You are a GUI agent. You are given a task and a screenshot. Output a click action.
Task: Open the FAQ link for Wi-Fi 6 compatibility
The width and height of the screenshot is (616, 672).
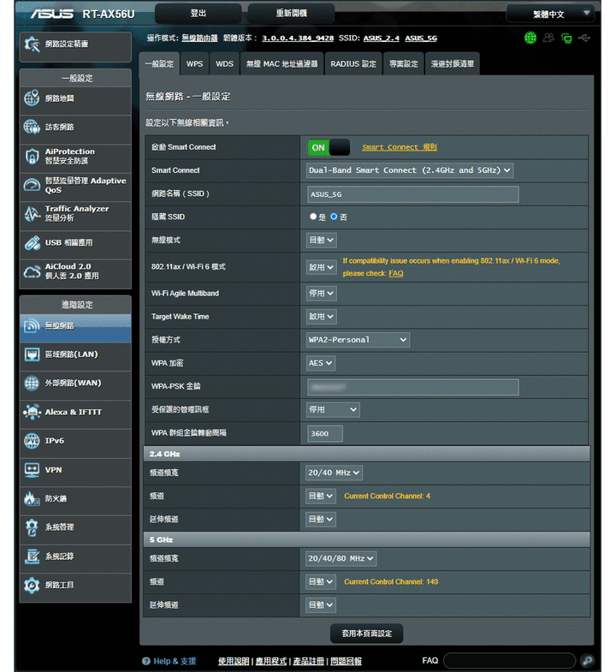(x=396, y=273)
